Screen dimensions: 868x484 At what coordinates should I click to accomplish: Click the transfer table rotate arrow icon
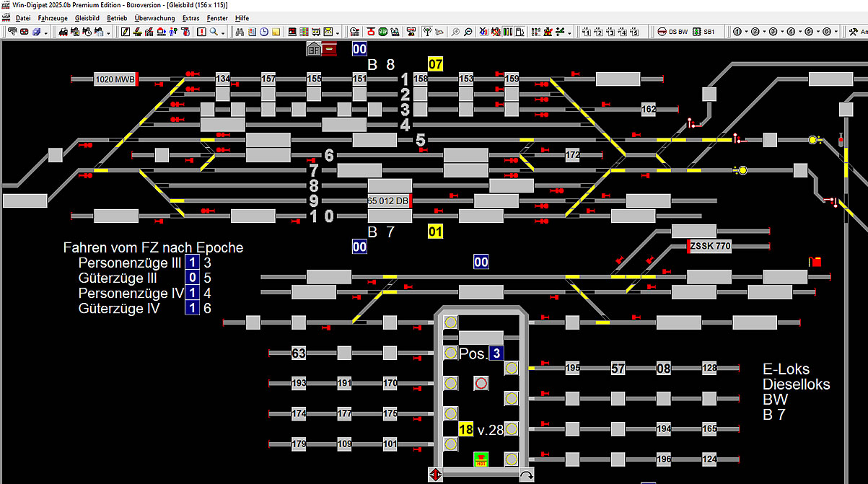tap(527, 475)
